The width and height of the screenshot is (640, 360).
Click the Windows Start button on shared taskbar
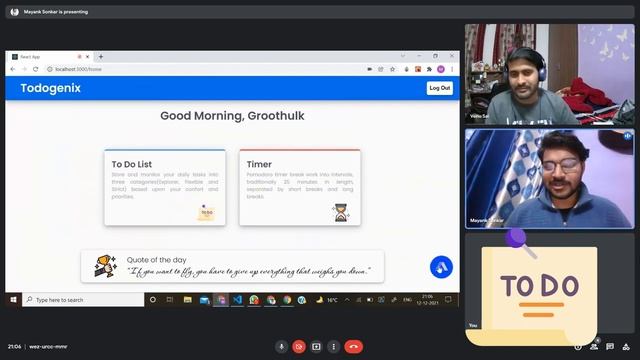click(13, 300)
